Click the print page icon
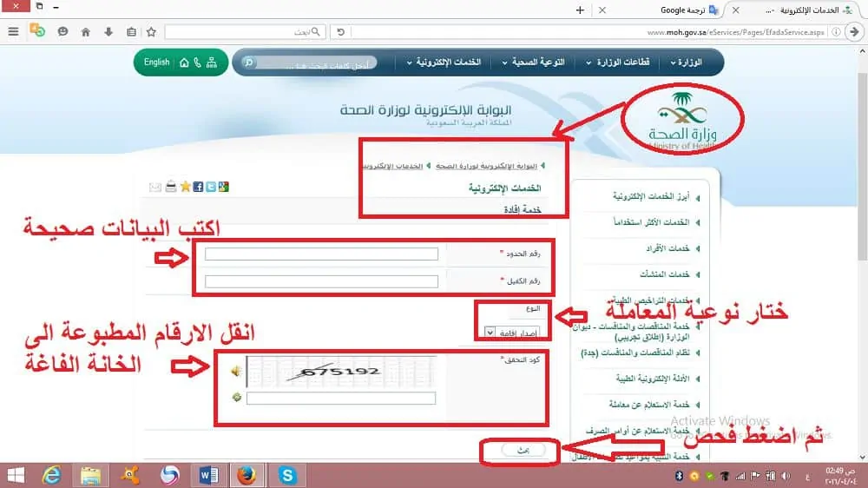The width and height of the screenshot is (868, 488). (x=170, y=187)
